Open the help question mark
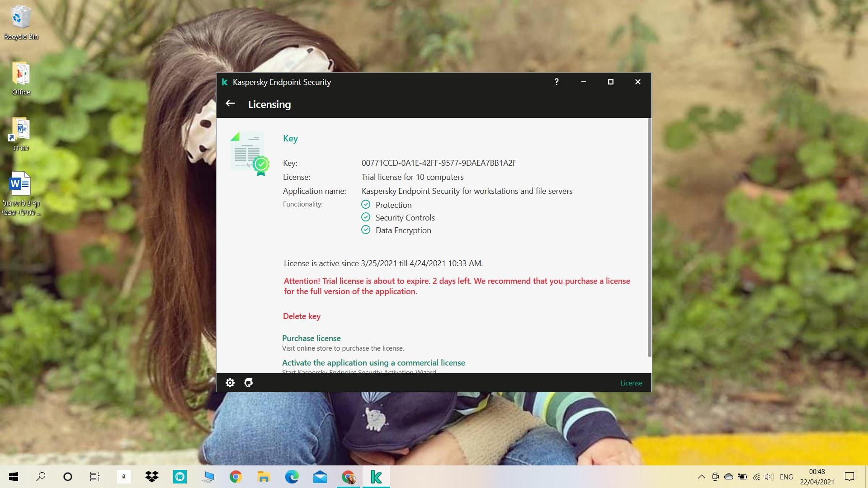868x488 pixels. pos(557,82)
